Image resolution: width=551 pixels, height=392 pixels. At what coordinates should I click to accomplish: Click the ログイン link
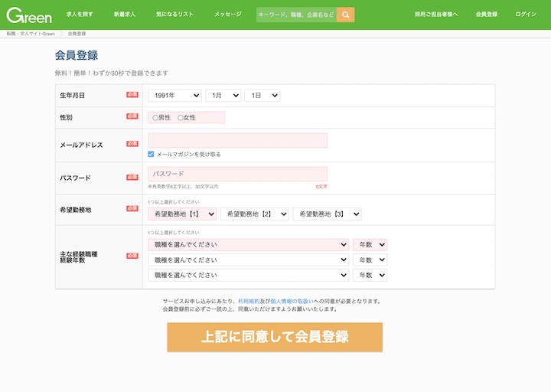click(x=526, y=15)
